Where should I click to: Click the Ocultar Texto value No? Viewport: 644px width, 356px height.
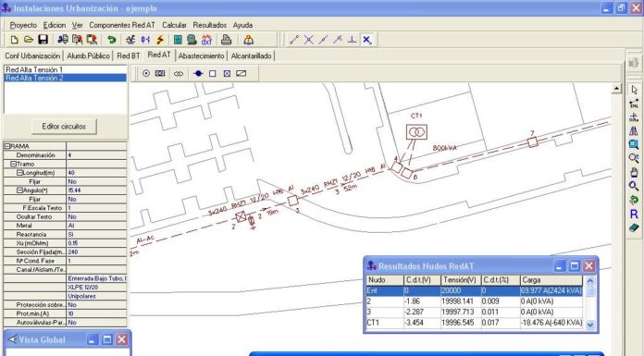(x=96, y=216)
